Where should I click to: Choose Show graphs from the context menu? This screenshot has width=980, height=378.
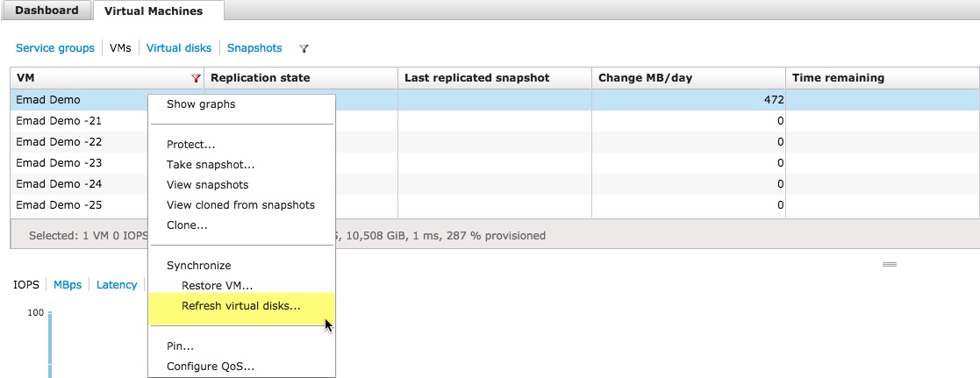click(x=201, y=103)
